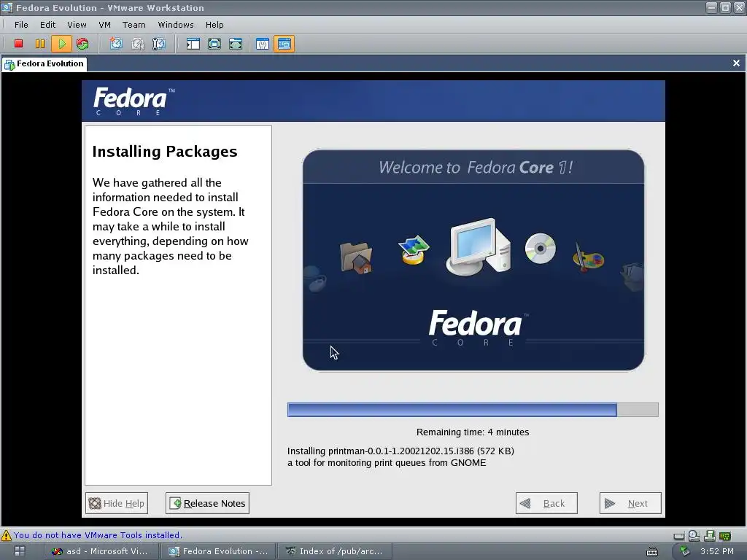This screenshot has height=560, width=747.
Task: Open the VM menu
Action: pyautogui.click(x=104, y=25)
